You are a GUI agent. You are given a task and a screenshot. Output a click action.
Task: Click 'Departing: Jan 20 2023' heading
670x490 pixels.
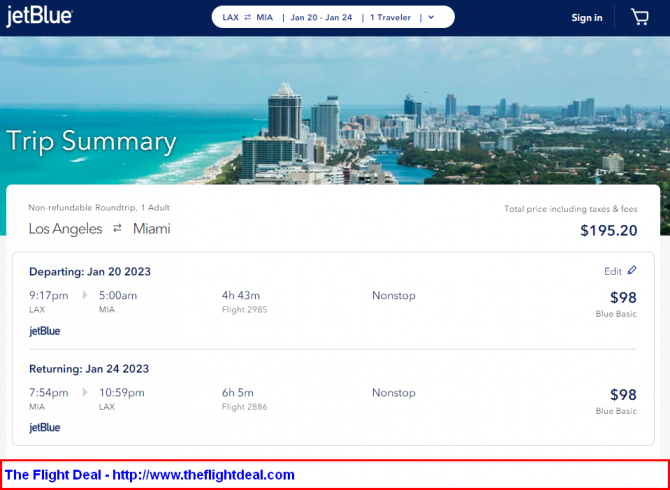90,272
